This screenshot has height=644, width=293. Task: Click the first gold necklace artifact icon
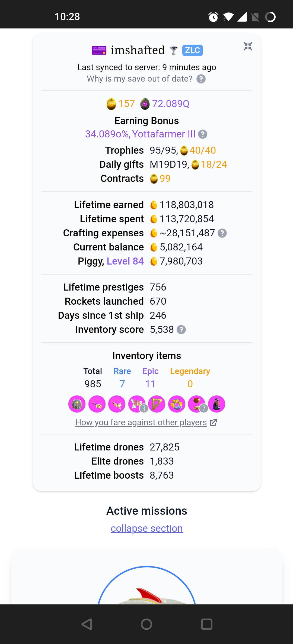97,404
